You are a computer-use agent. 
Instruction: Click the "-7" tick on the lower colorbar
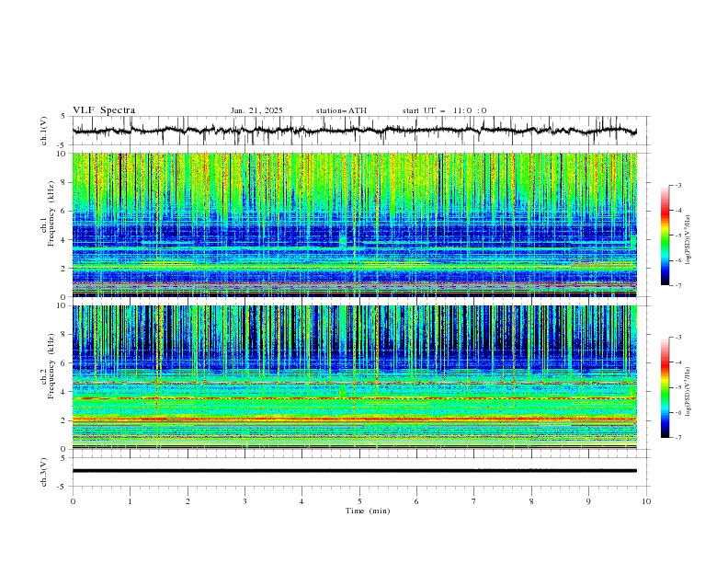tap(677, 438)
